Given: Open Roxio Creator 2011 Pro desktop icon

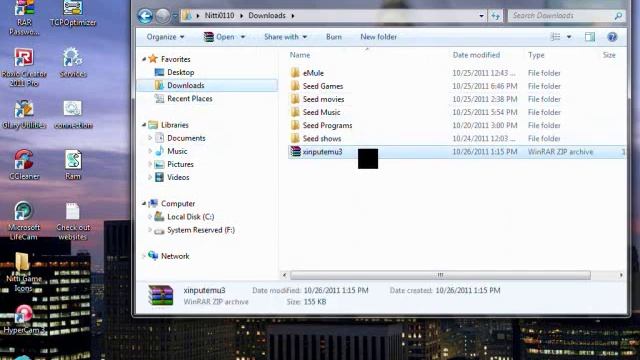Looking at the screenshot, I should point(24,67).
